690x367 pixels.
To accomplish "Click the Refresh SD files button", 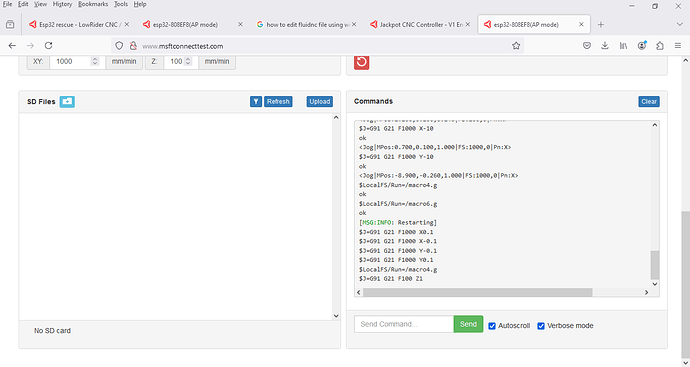I will [278, 102].
